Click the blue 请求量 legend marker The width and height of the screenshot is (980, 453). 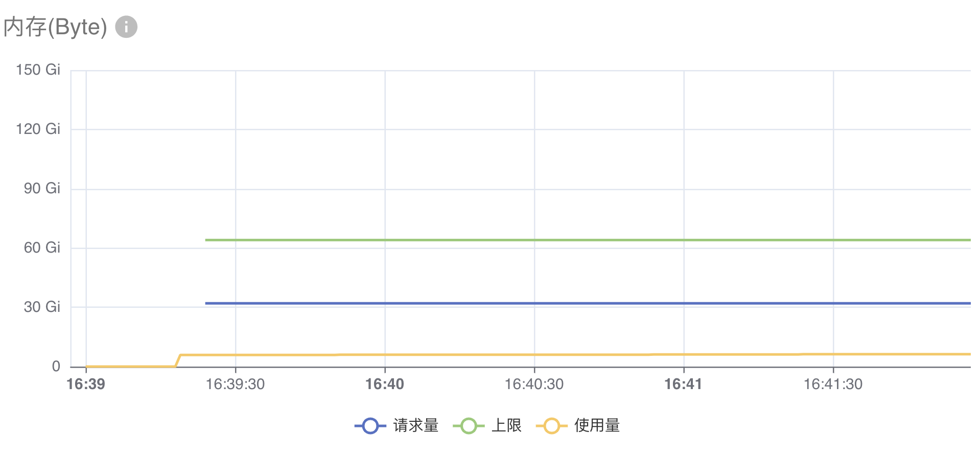(x=370, y=426)
